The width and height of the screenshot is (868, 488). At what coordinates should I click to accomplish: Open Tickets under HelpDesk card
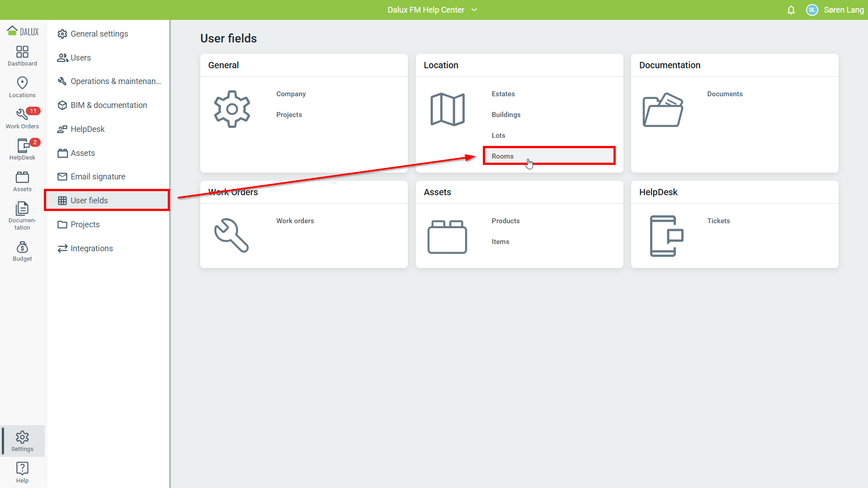[718, 221]
